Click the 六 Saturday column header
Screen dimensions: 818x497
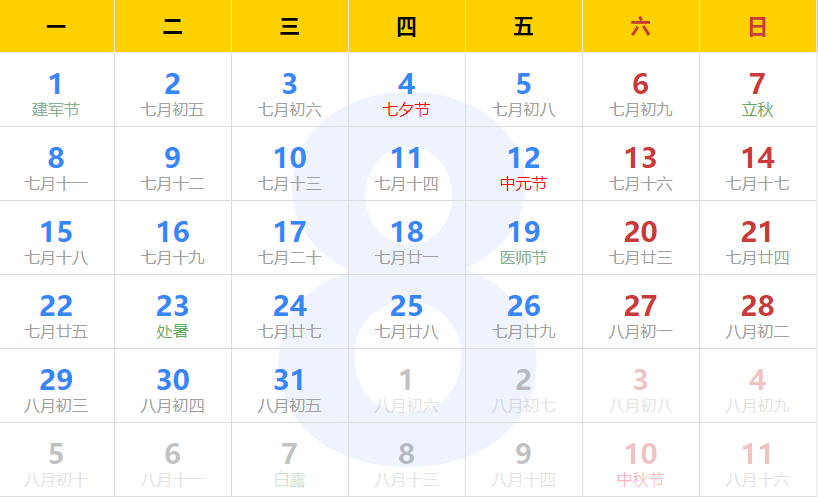click(x=640, y=27)
